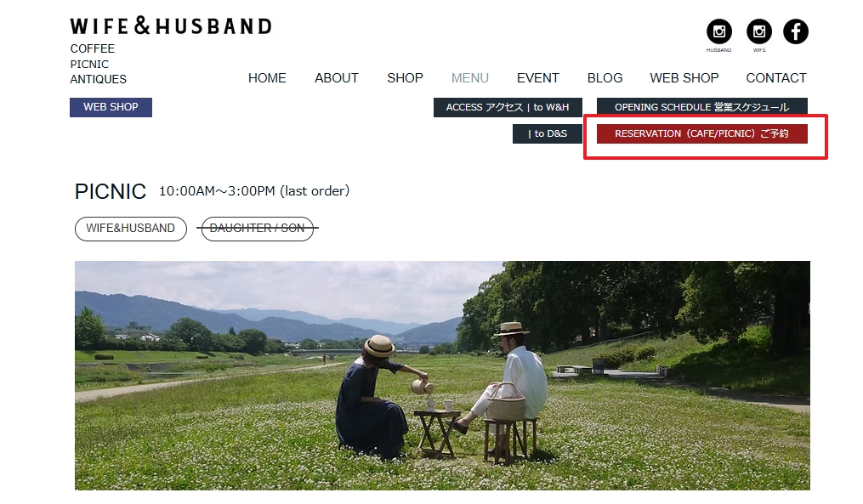
Task: Click the picnic riverside photo
Action: (442, 376)
